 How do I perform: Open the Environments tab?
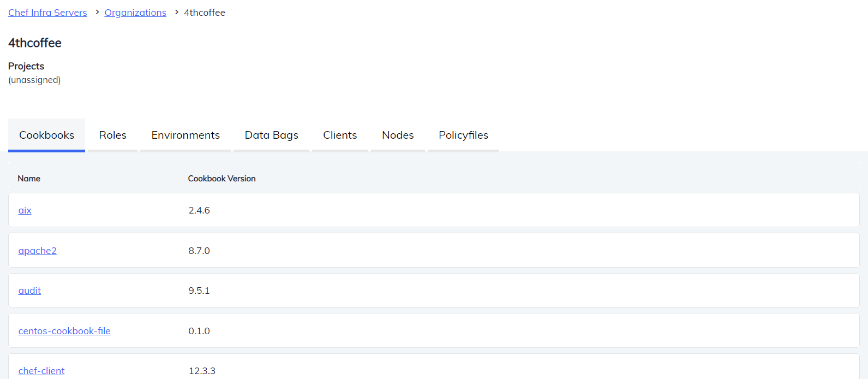tap(185, 135)
